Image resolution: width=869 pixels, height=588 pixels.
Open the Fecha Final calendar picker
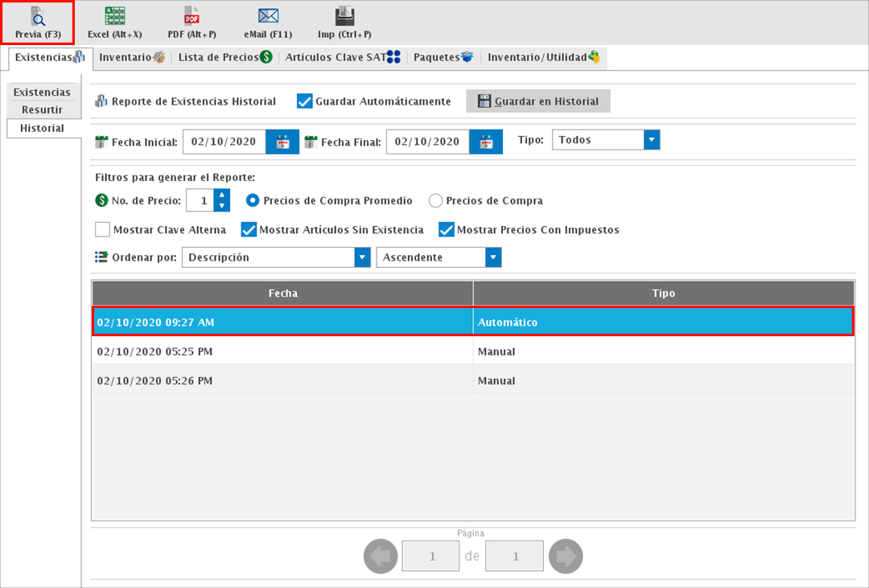point(486,142)
